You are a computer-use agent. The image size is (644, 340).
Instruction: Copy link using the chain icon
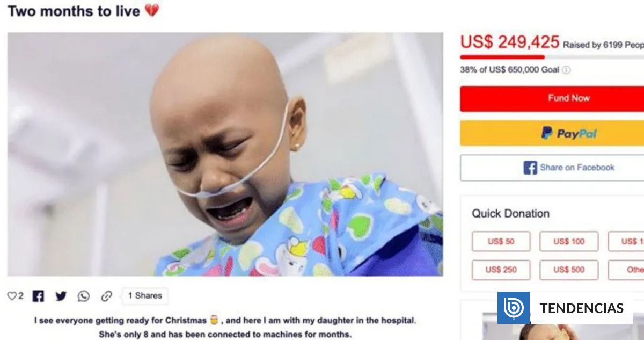tap(107, 296)
